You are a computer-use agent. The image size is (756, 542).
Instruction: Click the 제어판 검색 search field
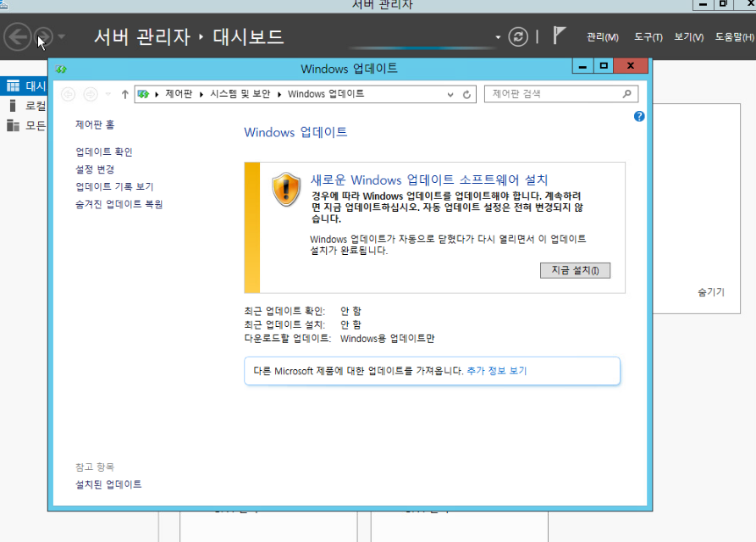[561, 94]
